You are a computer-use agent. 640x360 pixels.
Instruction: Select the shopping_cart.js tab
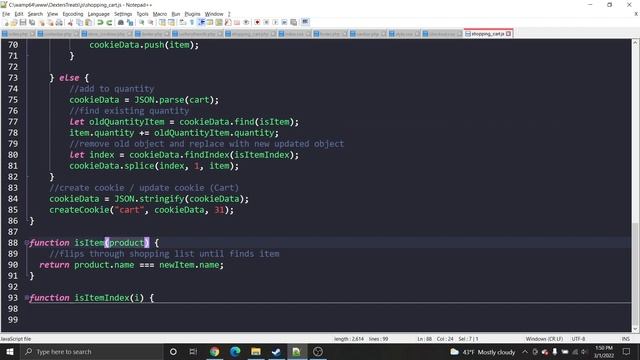point(487,33)
